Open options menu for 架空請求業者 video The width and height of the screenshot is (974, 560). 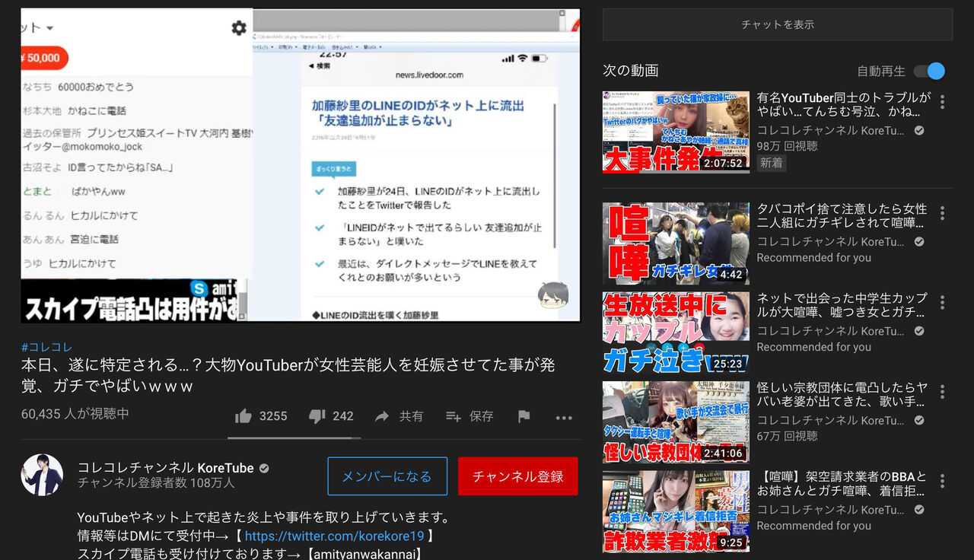click(x=942, y=481)
